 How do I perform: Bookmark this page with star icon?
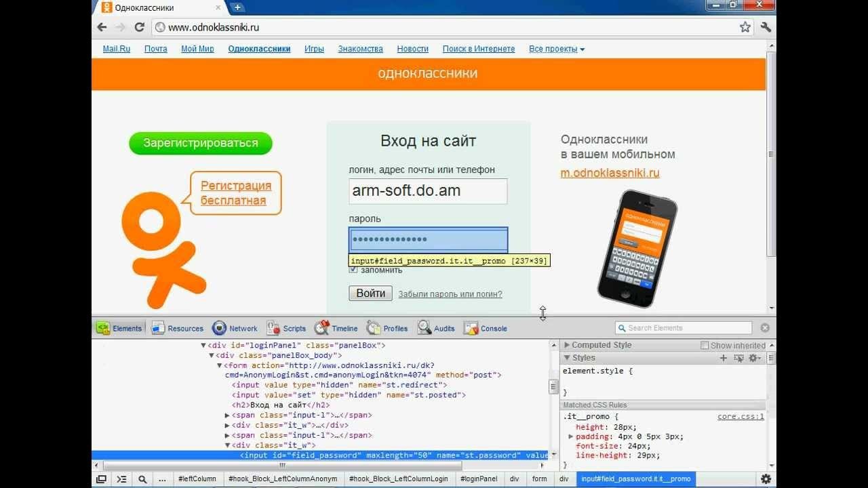coord(745,27)
